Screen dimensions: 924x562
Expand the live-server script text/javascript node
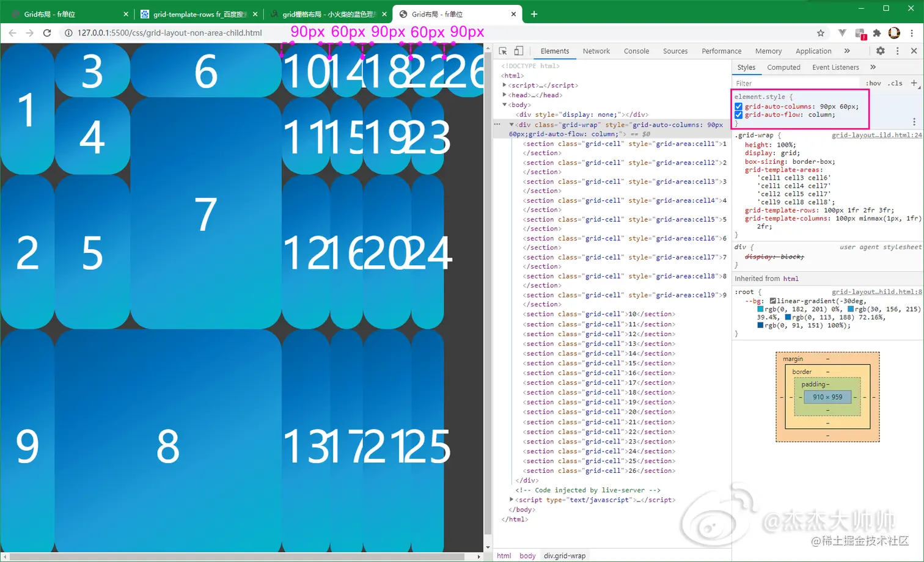click(512, 500)
